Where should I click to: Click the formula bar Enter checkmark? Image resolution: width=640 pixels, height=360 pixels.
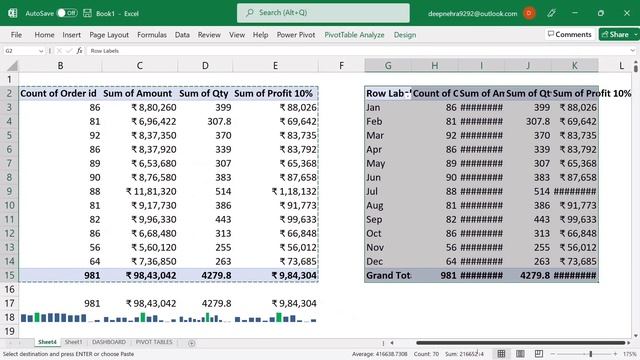pos(69,51)
